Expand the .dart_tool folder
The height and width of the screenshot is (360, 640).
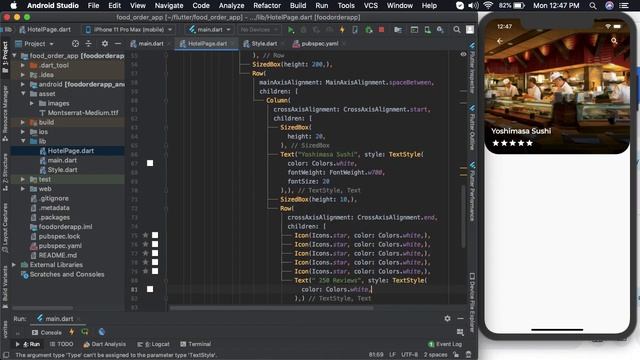pos(23,65)
